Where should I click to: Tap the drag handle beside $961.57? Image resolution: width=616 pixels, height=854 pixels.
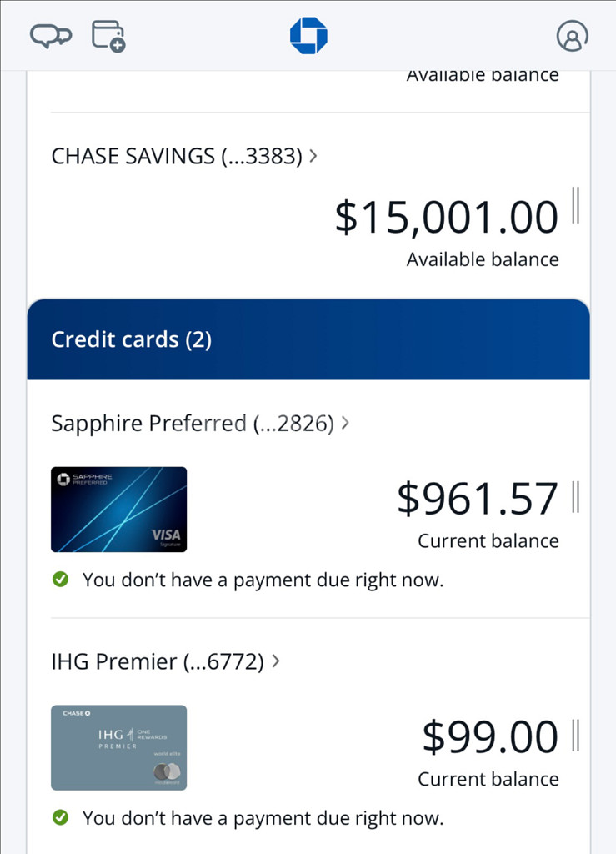point(576,497)
